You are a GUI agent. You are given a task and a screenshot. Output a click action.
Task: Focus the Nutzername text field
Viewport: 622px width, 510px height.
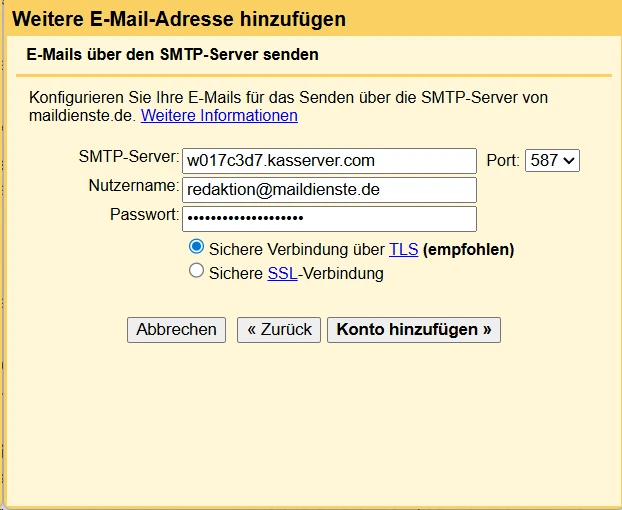pyautogui.click(x=330, y=190)
